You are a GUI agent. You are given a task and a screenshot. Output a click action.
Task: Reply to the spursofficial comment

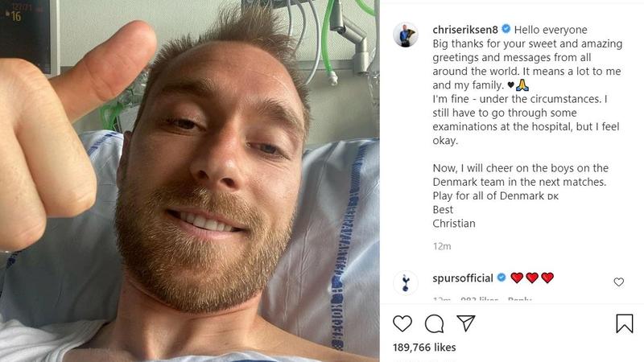point(519,299)
